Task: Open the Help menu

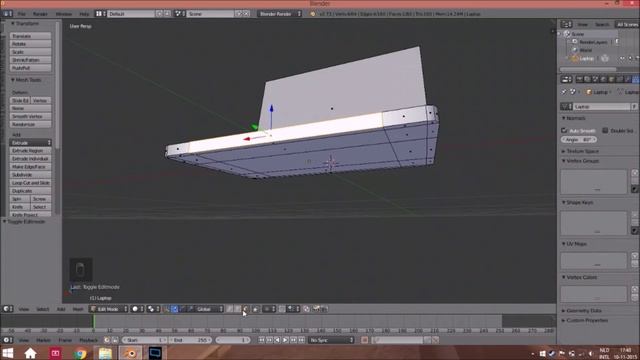Action: 84,14
